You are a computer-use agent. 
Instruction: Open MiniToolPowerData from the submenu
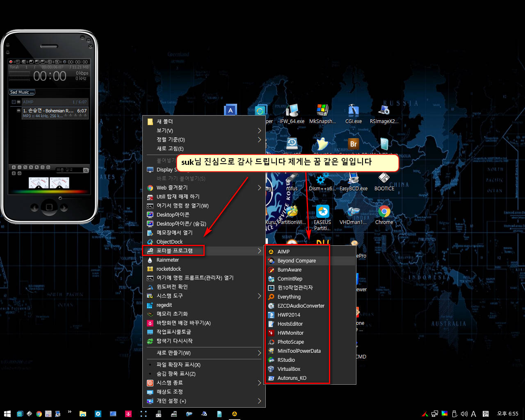(310, 351)
